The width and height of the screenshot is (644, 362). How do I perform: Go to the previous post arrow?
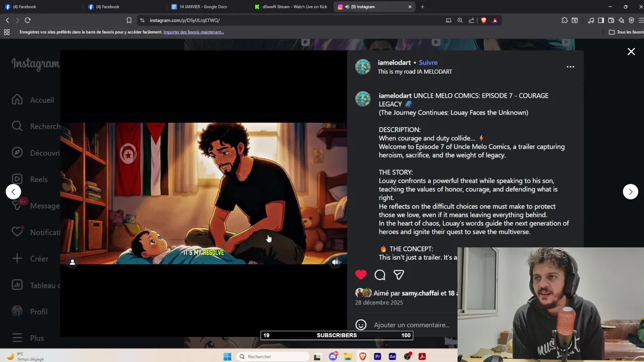click(x=14, y=192)
